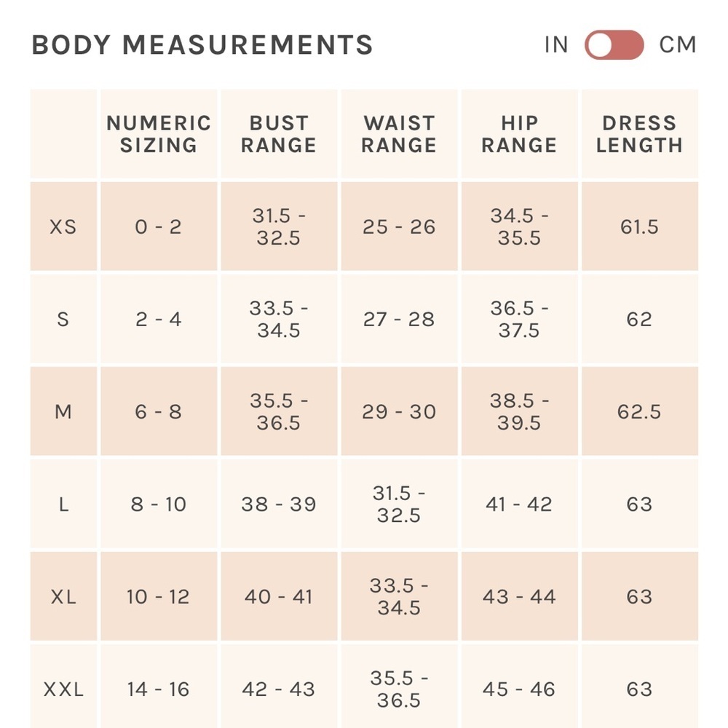Toggle the IN/CM unit switch
The image size is (728, 728).
pos(614,45)
